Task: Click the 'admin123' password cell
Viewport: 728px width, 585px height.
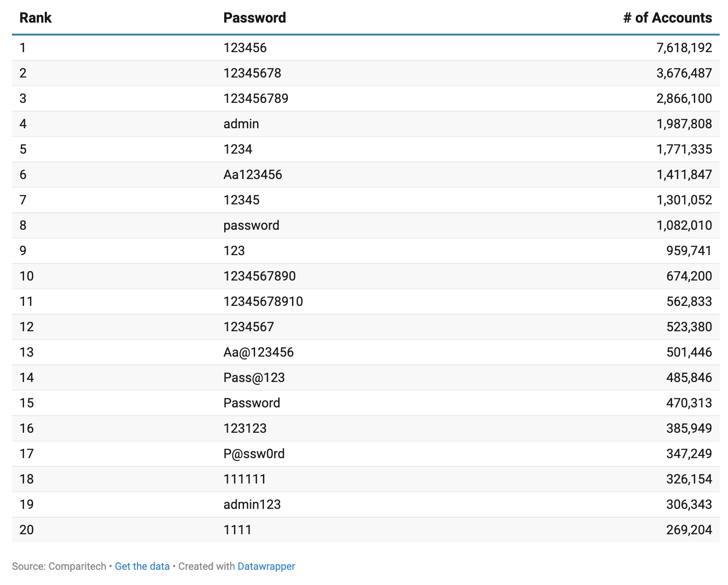Action: (252, 505)
